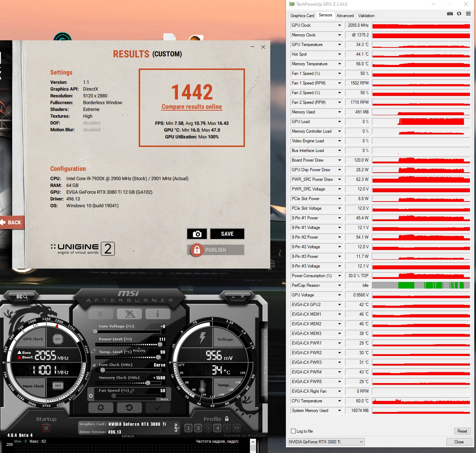Open the PerfCap Reason sensor dropdown
The image size is (476, 453).
[339, 285]
